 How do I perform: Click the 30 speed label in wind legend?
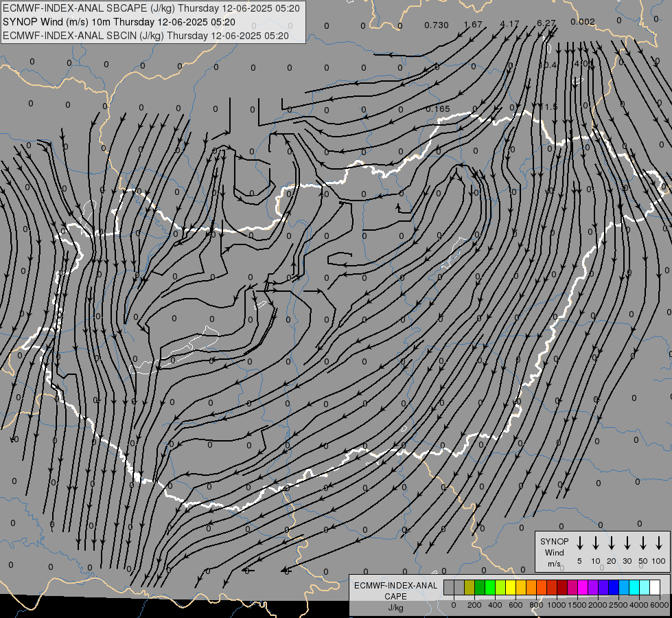(x=627, y=561)
